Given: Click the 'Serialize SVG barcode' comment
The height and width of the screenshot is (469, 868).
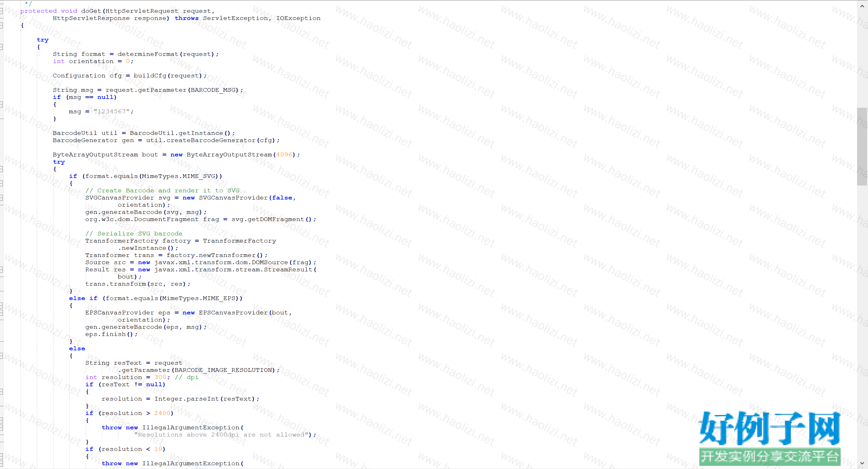Looking at the screenshot, I should (134, 234).
